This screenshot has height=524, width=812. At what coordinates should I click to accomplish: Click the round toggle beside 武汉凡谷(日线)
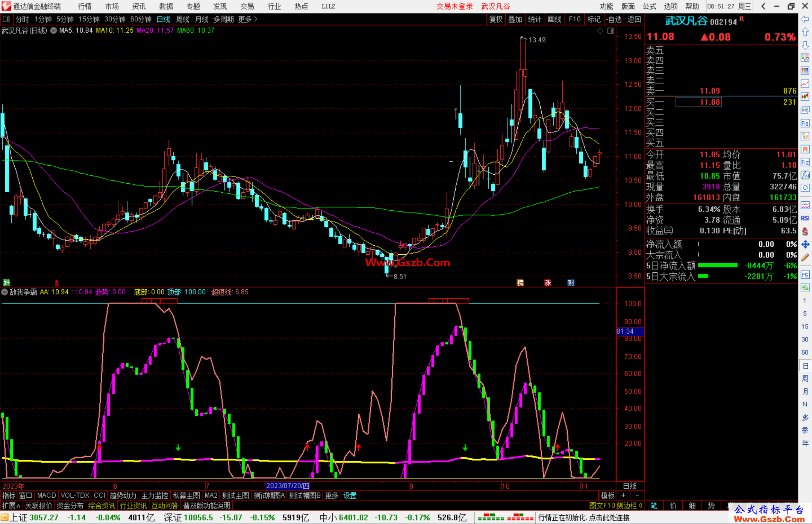pos(53,31)
